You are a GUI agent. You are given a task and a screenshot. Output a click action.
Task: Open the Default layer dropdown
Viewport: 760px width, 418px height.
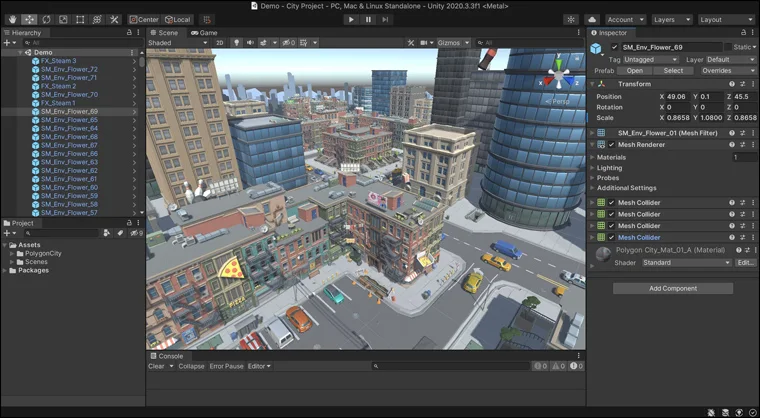(x=730, y=60)
